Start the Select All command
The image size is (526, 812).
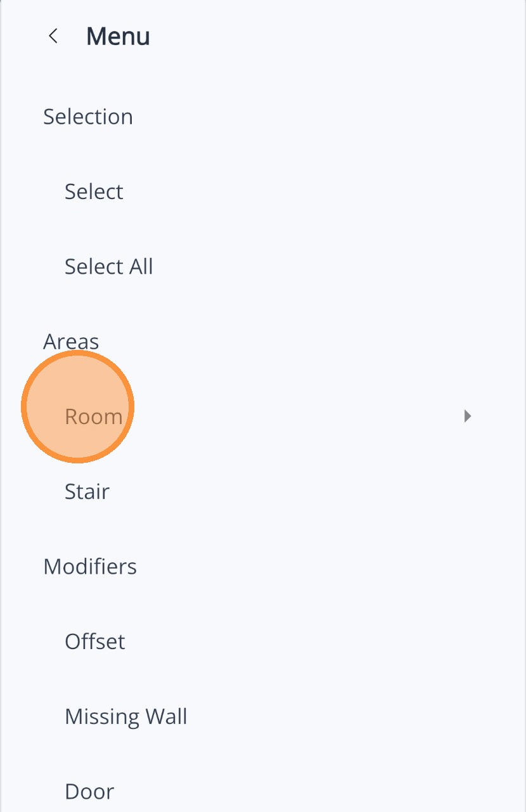tap(109, 266)
